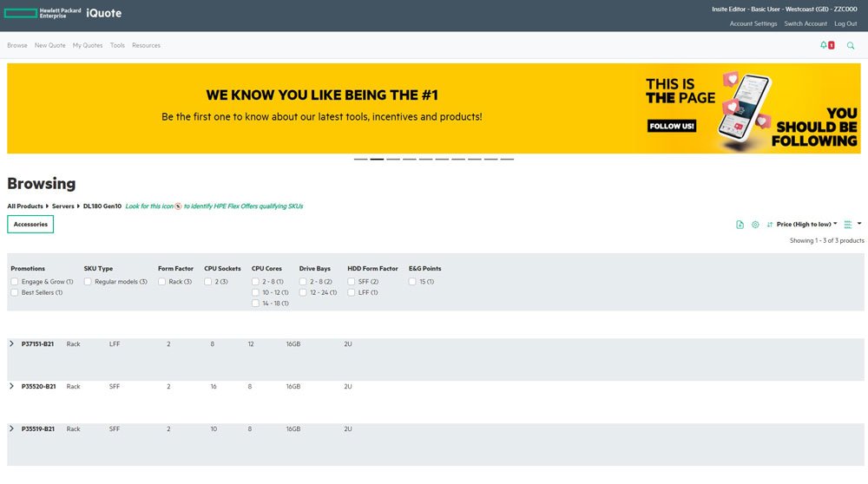The image size is (868, 484).
Task: Open the view layout dropdown arrow
Action: point(859,224)
